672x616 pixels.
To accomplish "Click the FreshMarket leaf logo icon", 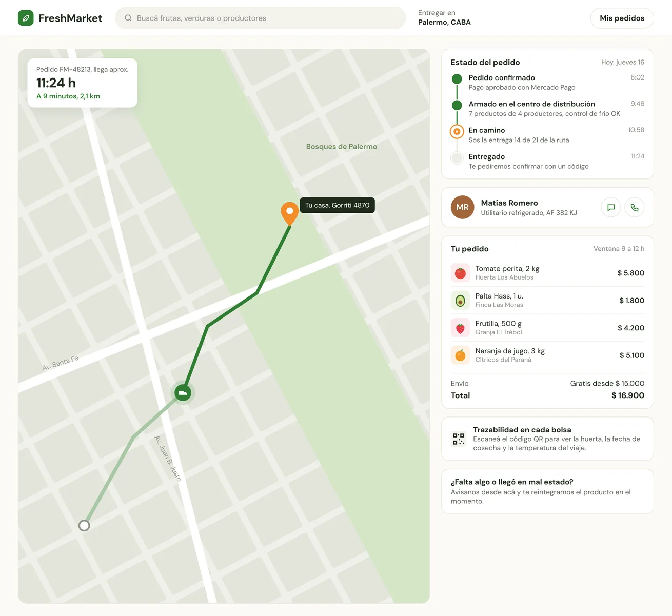I will tap(26, 18).
